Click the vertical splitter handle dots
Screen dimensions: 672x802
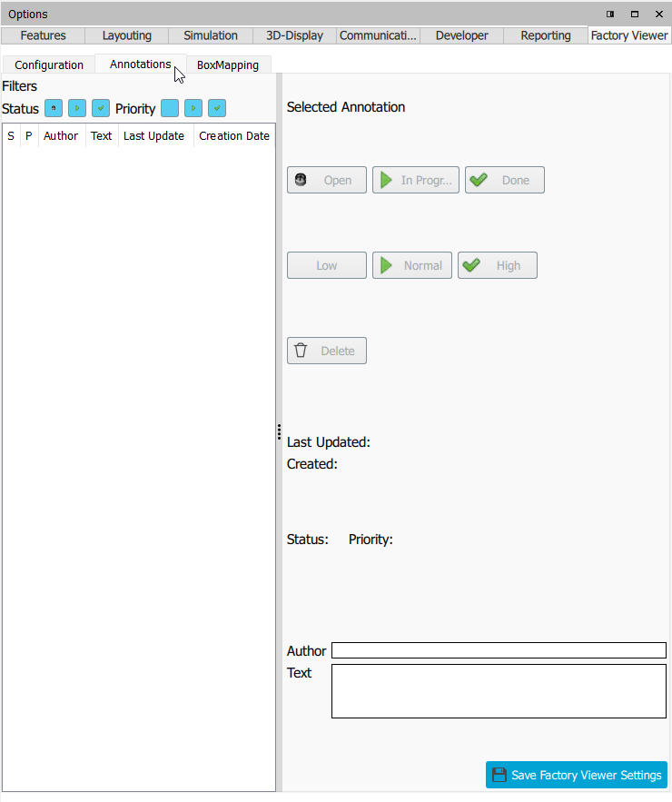click(279, 432)
